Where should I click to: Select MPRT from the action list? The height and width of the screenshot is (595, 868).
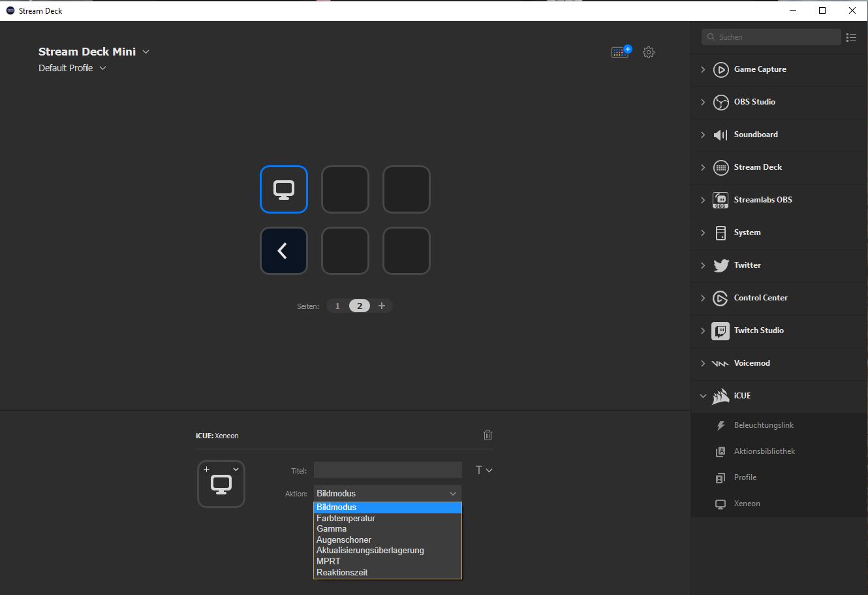tap(388, 561)
